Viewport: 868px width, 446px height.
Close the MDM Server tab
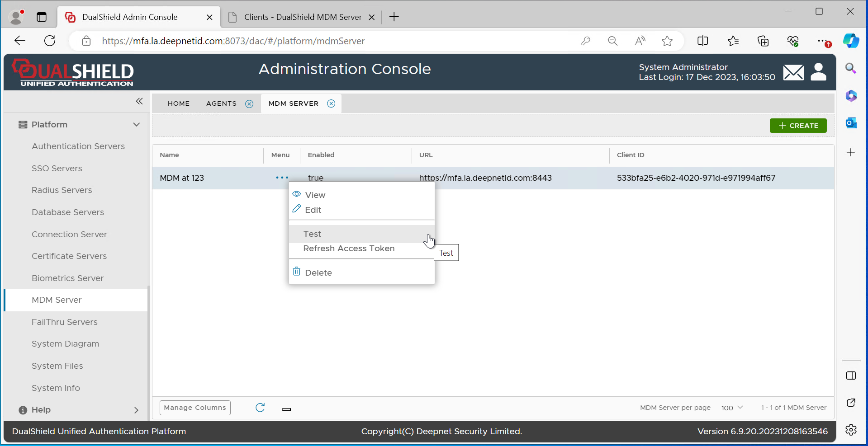tap(331, 103)
